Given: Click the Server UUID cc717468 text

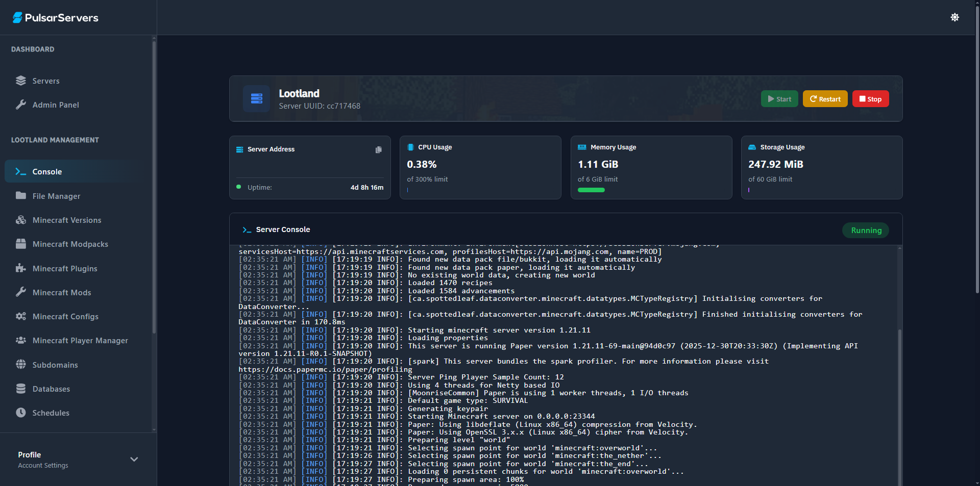Looking at the screenshot, I should point(320,106).
